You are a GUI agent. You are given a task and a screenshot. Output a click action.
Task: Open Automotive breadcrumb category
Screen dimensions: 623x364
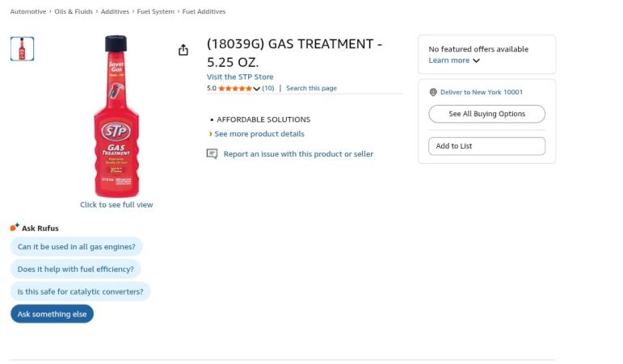pyautogui.click(x=28, y=11)
